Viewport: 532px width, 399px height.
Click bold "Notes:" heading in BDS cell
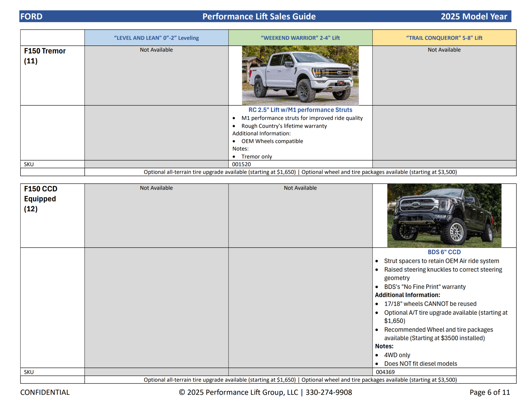(x=384, y=346)
